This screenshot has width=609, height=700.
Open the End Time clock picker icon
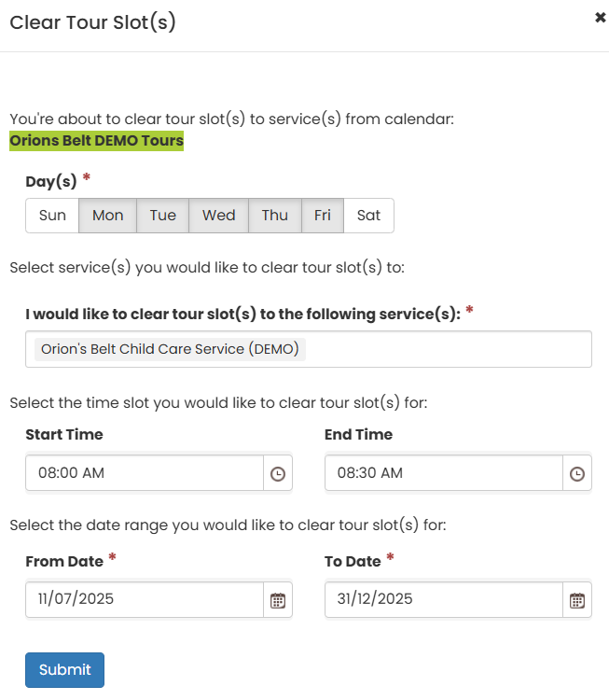click(577, 473)
